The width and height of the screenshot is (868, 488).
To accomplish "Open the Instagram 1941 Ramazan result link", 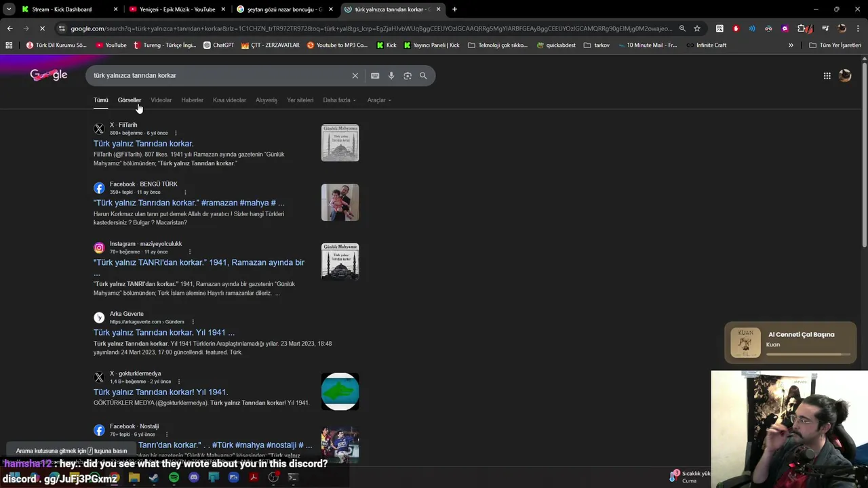I will coord(199,263).
